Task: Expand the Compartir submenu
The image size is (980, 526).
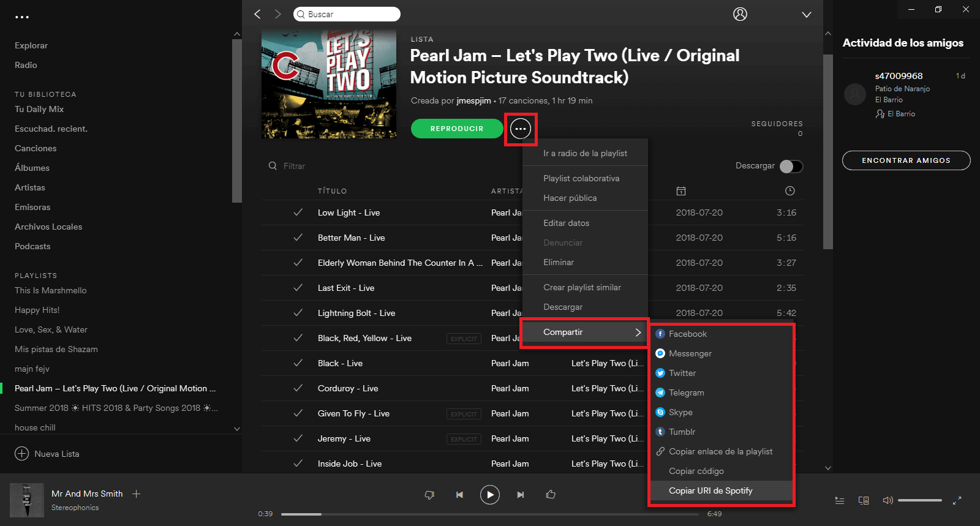Action: click(x=585, y=332)
